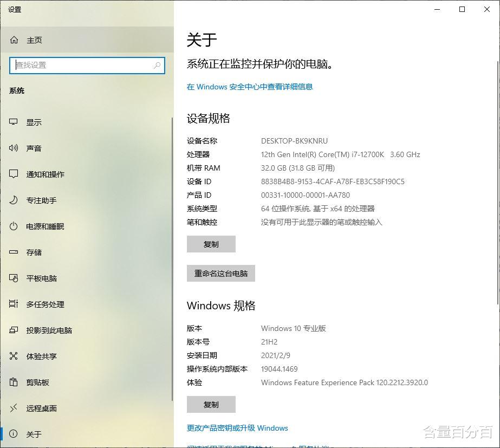
Task: Open Windows 安全中心 details link
Action: point(250,86)
